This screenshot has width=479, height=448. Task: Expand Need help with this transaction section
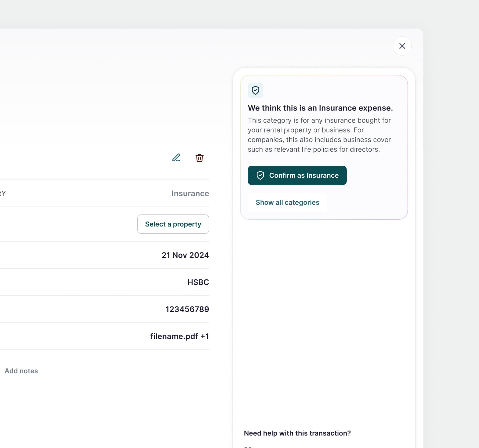coord(297,433)
